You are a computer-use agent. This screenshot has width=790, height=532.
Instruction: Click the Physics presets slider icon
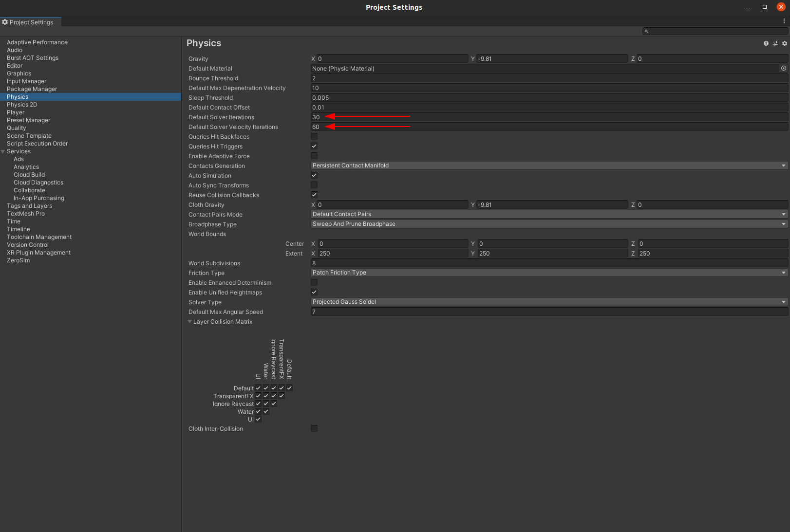tap(775, 43)
